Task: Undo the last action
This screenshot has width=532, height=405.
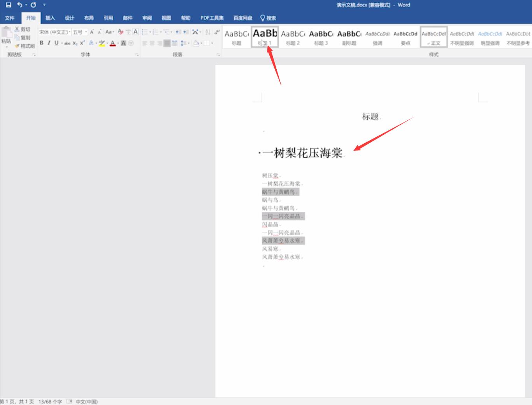Action: (19, 5)
